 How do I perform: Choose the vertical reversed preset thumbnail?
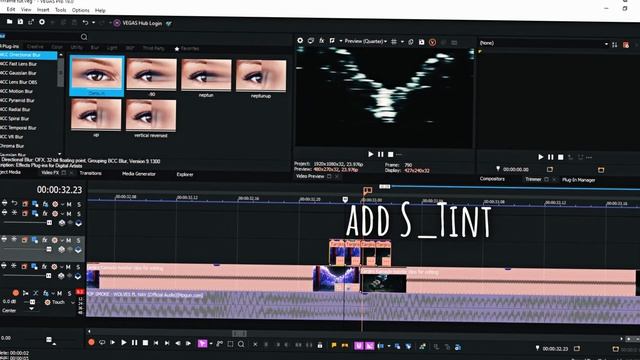(151, 115)
